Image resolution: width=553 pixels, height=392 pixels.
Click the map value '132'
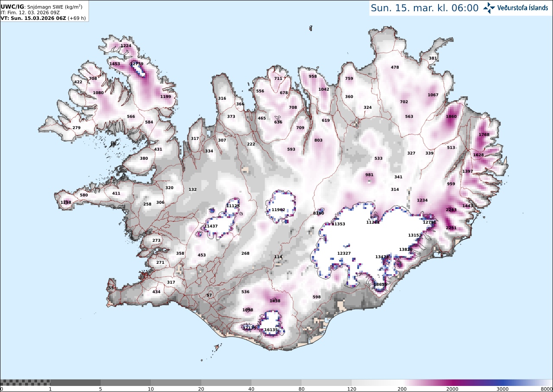[x=193, y=190]
